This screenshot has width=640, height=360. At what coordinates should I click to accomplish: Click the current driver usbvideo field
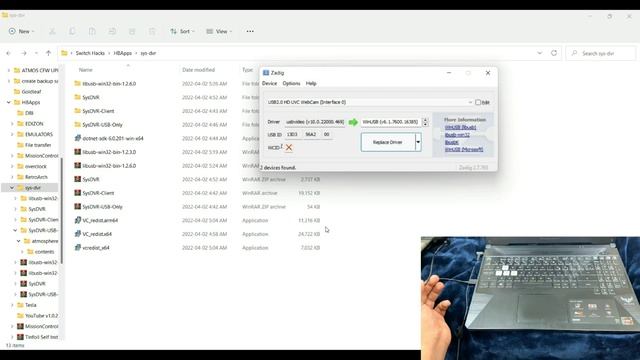pos(315,122)
